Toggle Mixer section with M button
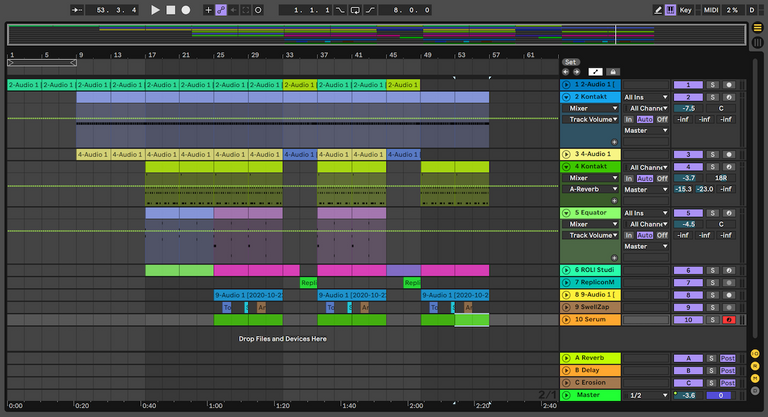Image resolution: width=768 pixels, height=417 pixels. 755,378
